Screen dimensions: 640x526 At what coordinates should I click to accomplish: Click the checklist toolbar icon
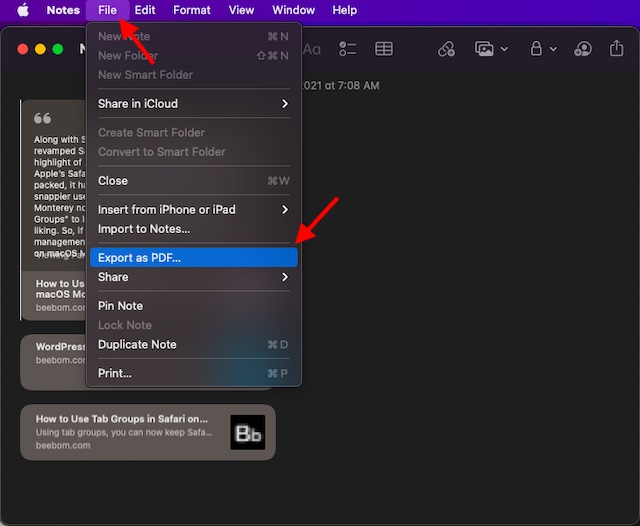pyautogui.click(x=347, y=49)
